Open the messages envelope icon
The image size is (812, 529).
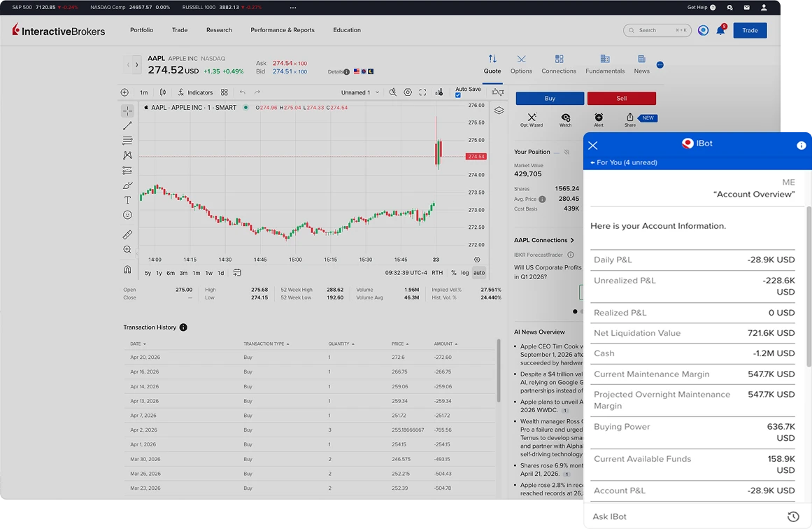tap(747, 7)
